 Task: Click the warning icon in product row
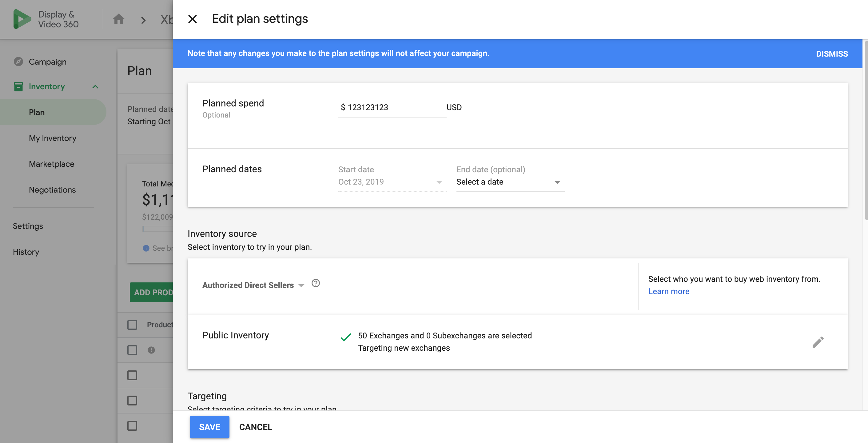151,350
